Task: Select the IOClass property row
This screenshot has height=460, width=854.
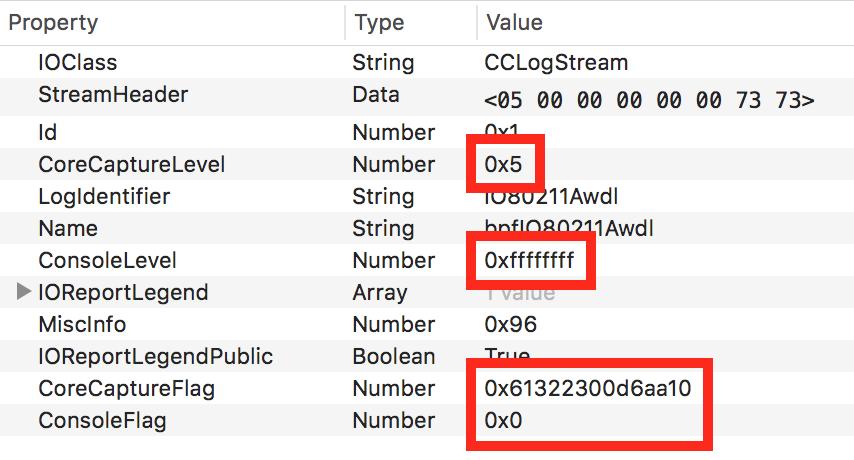Action: pos(77,63)
